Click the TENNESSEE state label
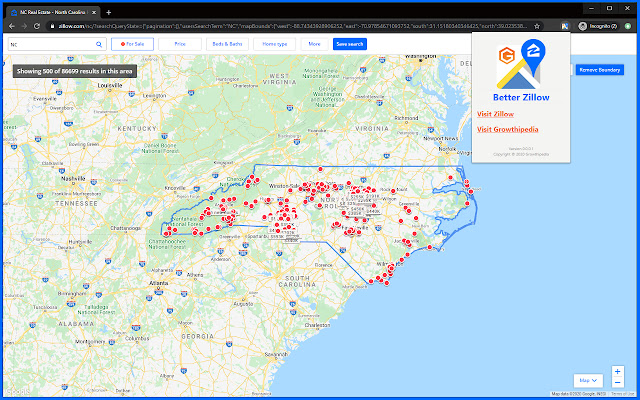 coord(77,203)
